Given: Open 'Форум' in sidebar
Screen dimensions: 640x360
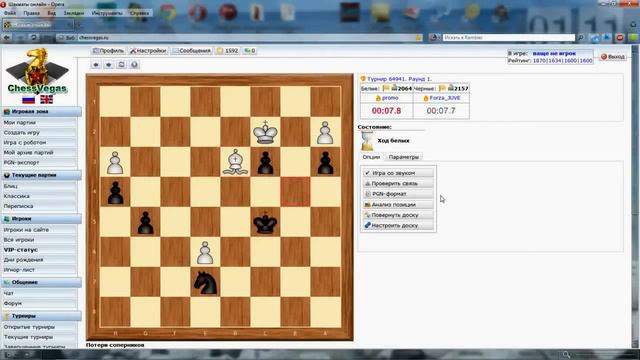Looking at the screenshot, I should pos(13,303).
